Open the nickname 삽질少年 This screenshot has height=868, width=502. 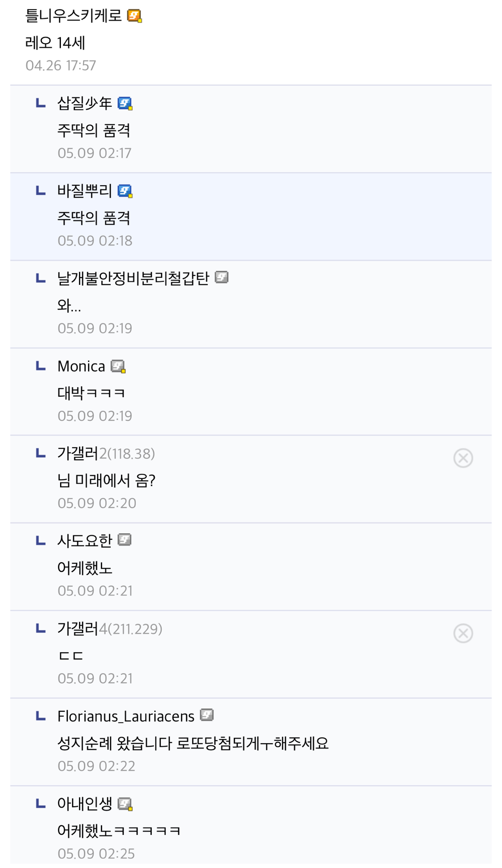point(85,103)
